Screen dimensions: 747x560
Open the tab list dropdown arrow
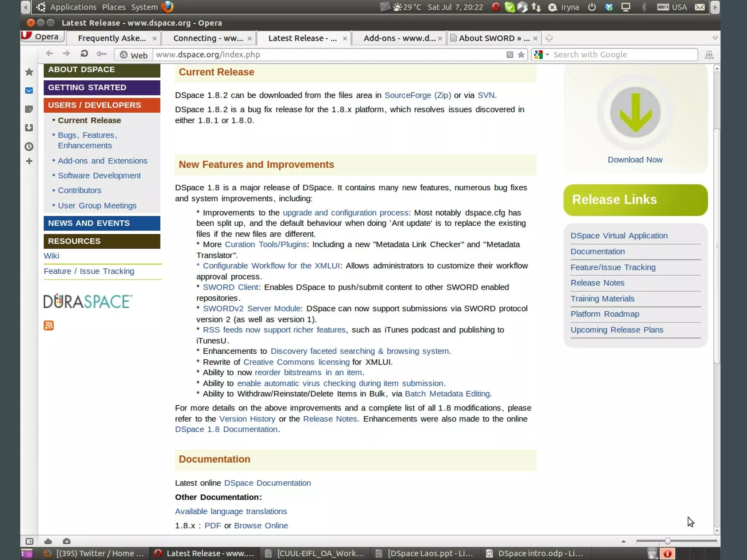pos(715,38)
